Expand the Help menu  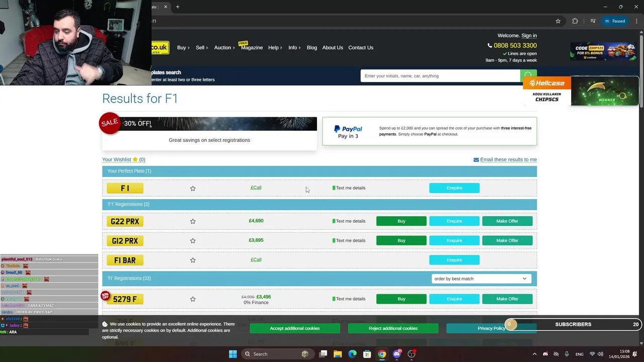pyautogui.click(x=275, y=48)
